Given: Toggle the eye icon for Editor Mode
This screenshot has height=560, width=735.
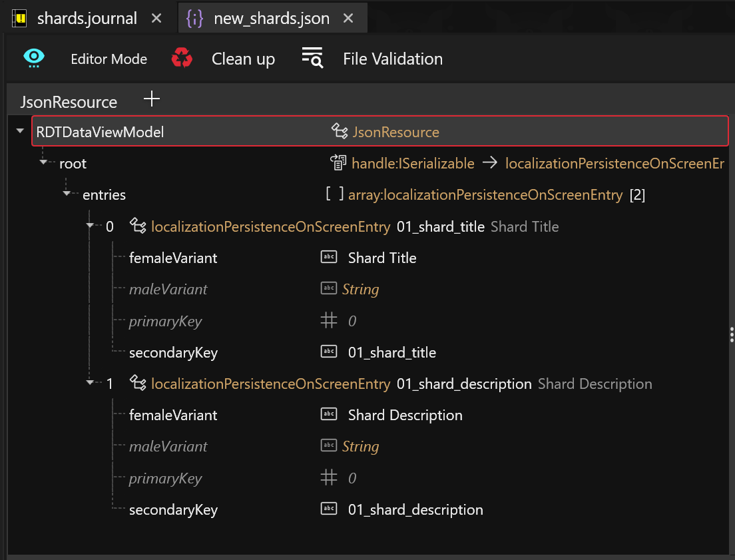Looking at the screenshot, I should pos(34,59).
